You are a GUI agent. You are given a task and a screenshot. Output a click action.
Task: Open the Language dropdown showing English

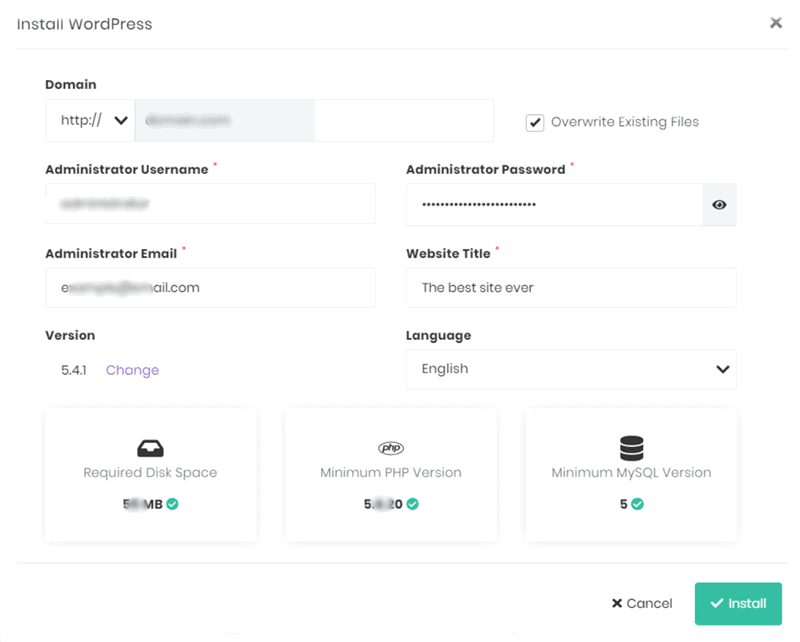[x=571, y=369]
